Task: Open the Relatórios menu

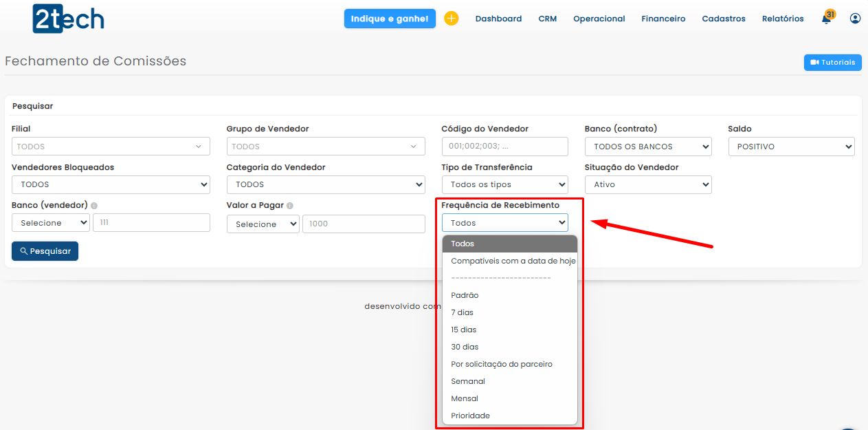Action: pyautogui.click(x=782, y=19)
